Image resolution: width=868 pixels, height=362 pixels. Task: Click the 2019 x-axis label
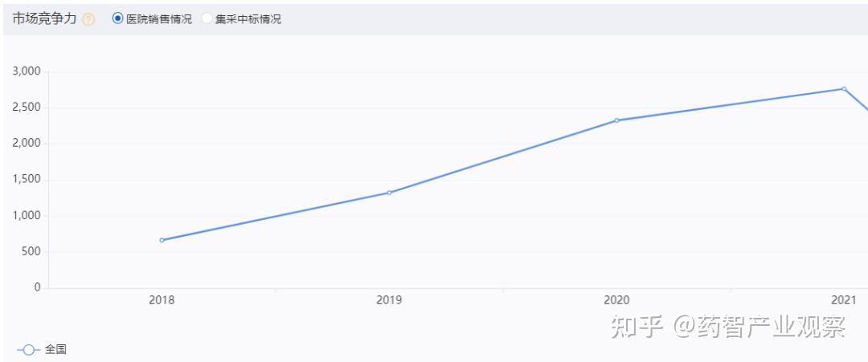[x=389, y=301]
